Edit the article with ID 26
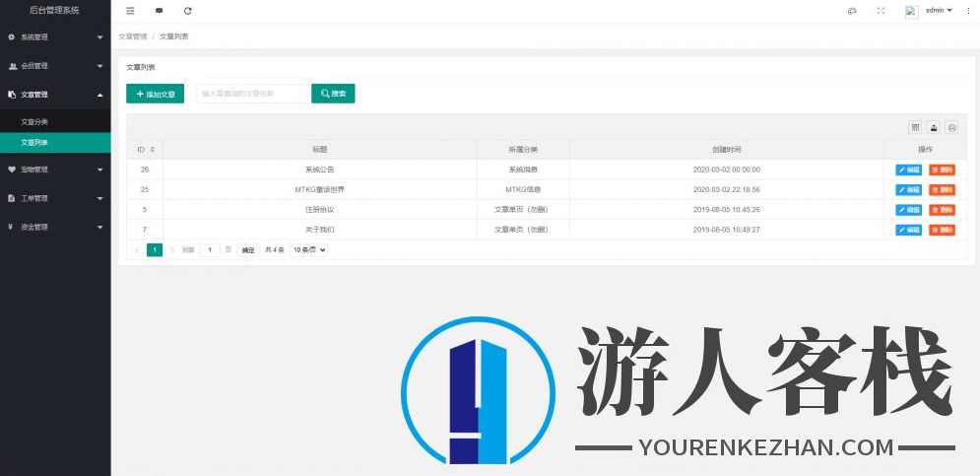Viewport: 980px width, 476px height. (908, 170)
